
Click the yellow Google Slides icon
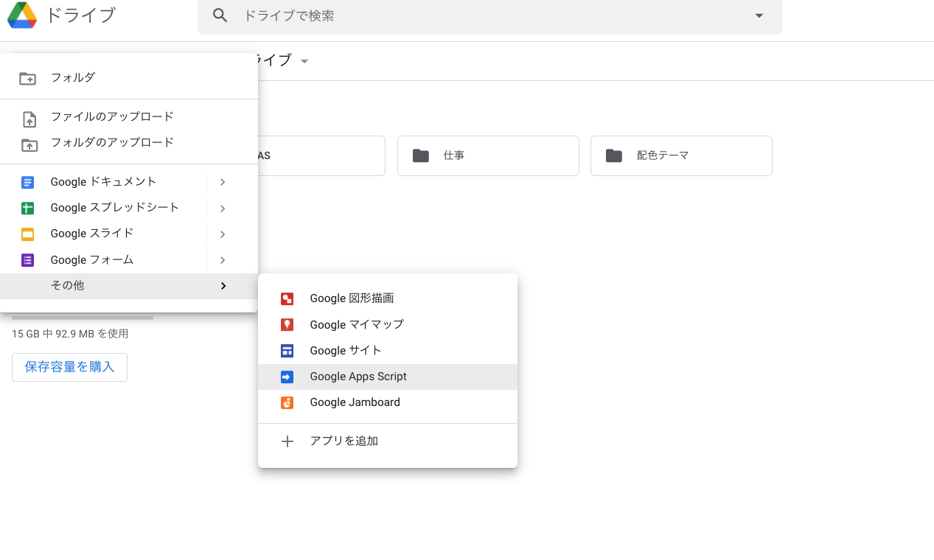(28, 234)
